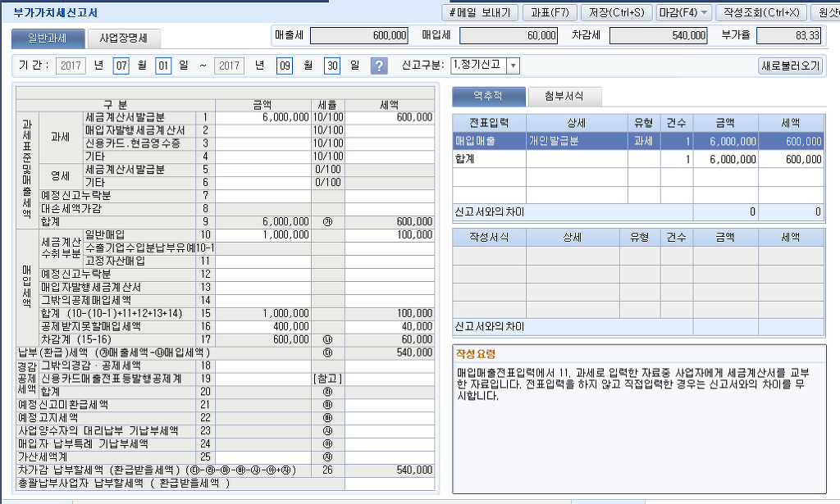Click the 공제받지못할매입세액 amount cell in row 16
The image size is (840, 504).
pos(262,326)
